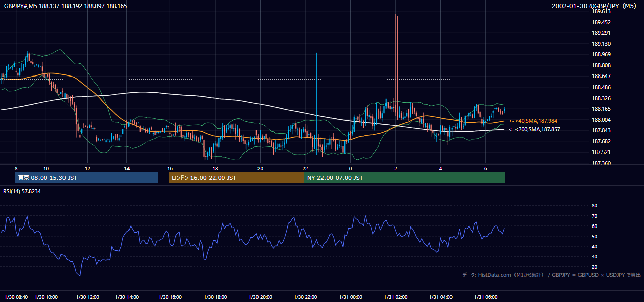Click the 187.843 price axis label
The image size is (644, 302).
(601, 130)
